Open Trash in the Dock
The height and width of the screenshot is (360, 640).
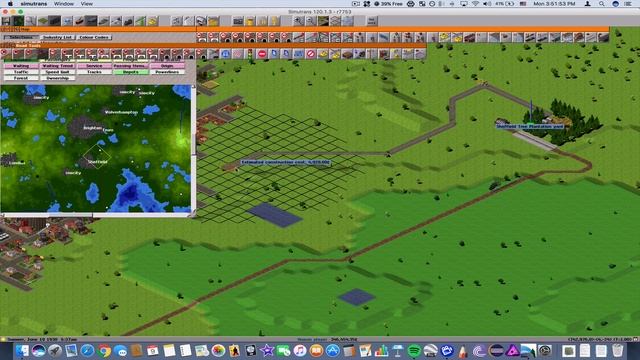(x=618, y=351)
